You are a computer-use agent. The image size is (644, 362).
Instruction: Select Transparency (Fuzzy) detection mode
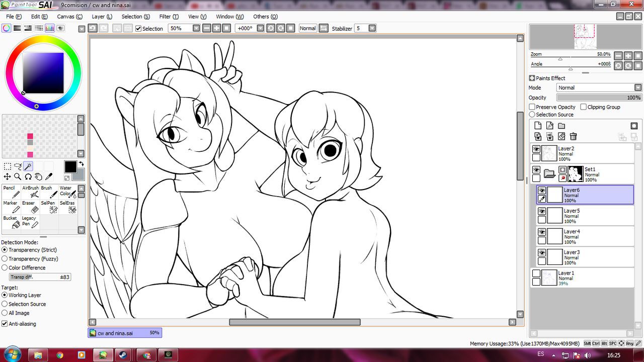pos(5,259)
